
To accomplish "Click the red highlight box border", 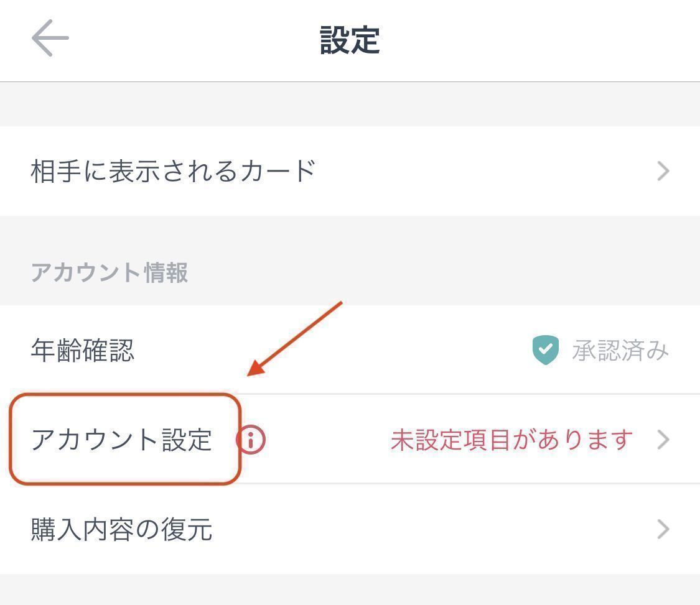I will point(124,395).
